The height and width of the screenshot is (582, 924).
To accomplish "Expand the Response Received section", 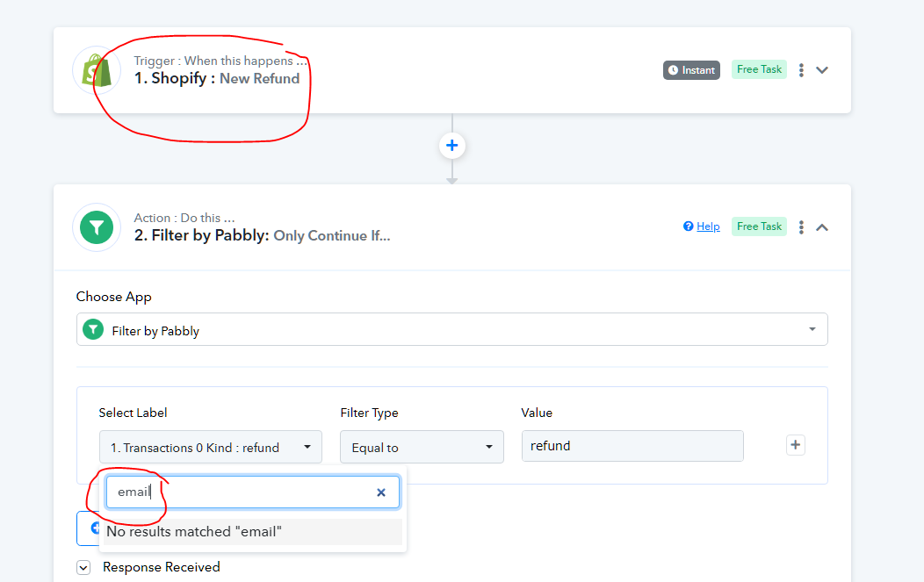I will click(83, 568).
